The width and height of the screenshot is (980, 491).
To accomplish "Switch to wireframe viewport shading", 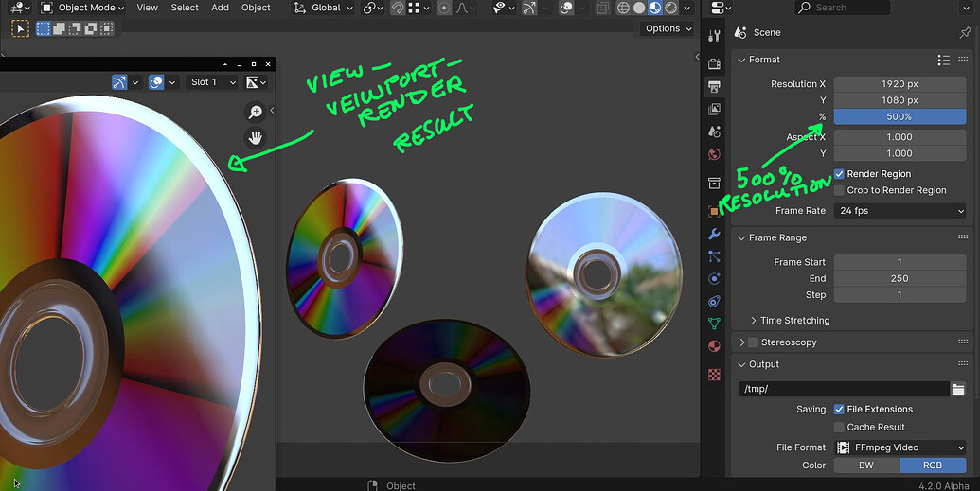I will point(623,8).
